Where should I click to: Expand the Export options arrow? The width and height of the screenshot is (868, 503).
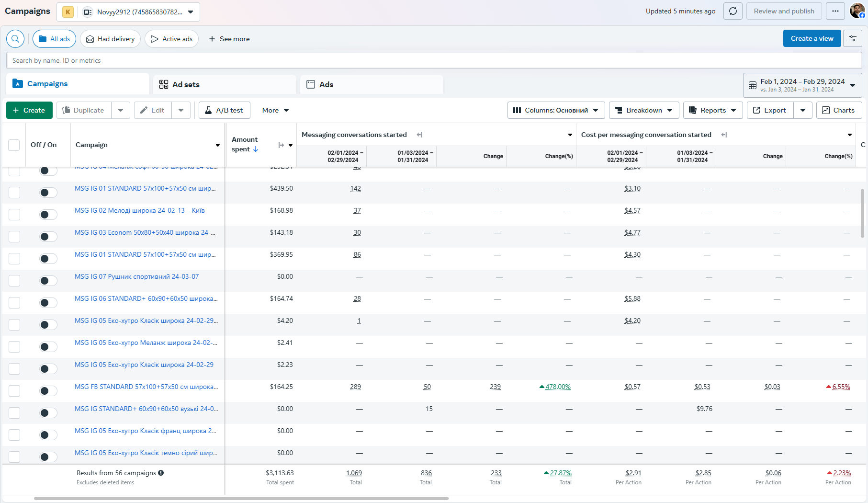click(803, 110)
